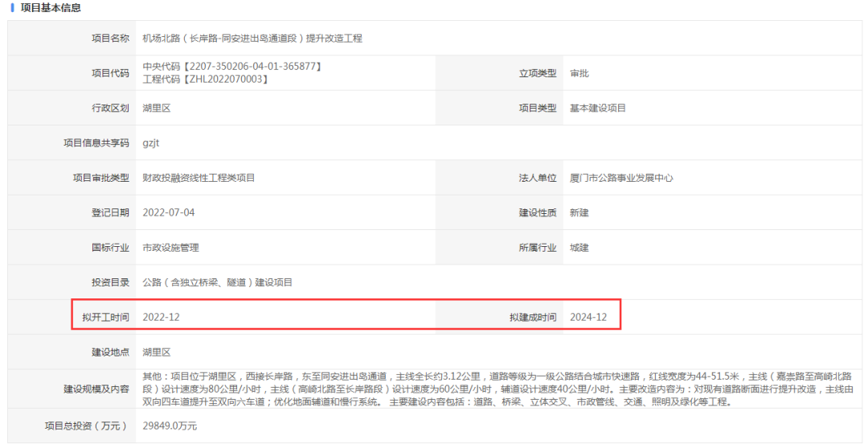Click the total investment value 29849.0万元
The image size is (868, 448).
point(169,425)
